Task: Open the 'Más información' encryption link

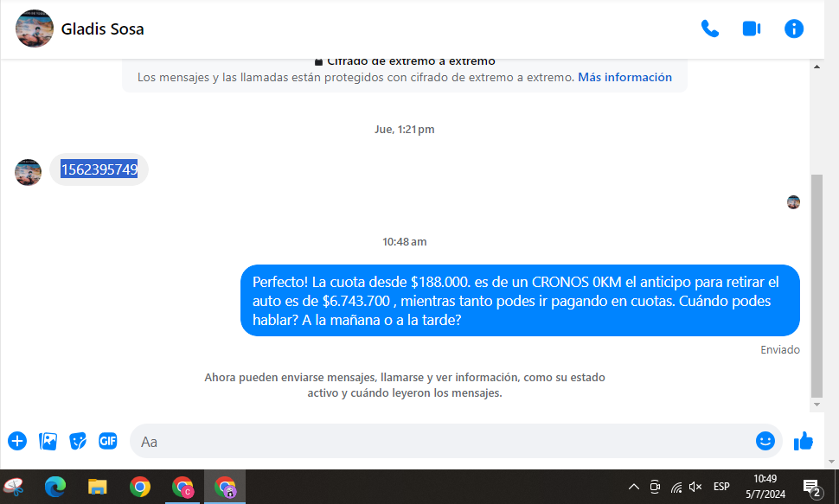Action: 624,77
